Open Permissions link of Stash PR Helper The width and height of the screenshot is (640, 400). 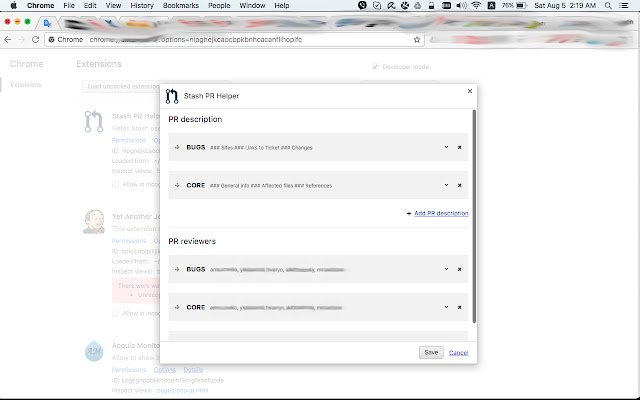click(x=129, y=140)
